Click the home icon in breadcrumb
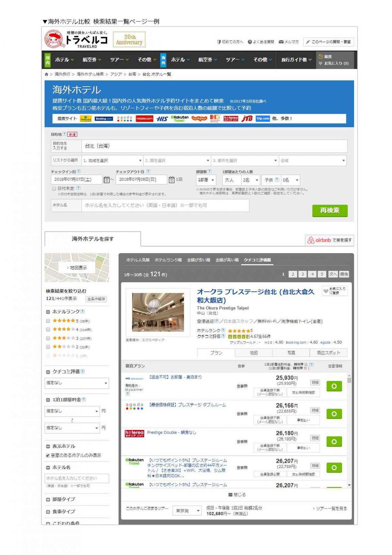 pos(47,75)
